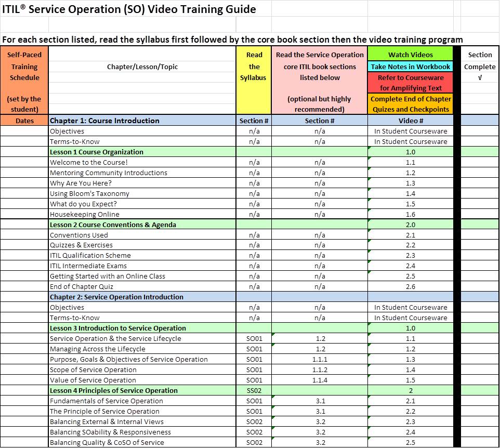Select 'The Principle of Service Operation' cell
The height and width of the screenshot is (448, 500).
tap(142, 411)
